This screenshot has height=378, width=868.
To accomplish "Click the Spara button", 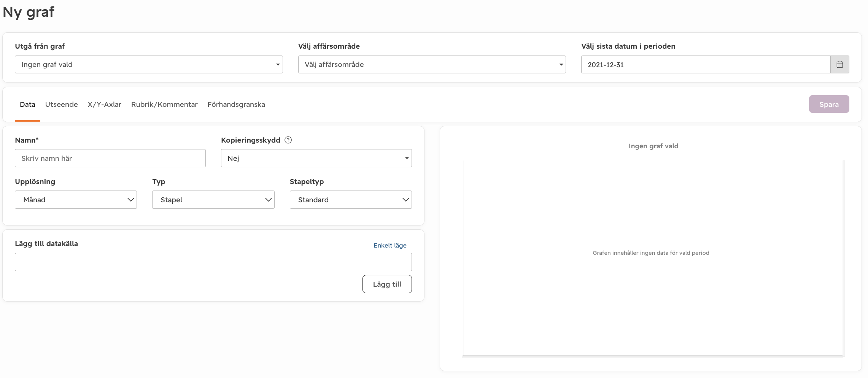I will [x=829, y=104].
